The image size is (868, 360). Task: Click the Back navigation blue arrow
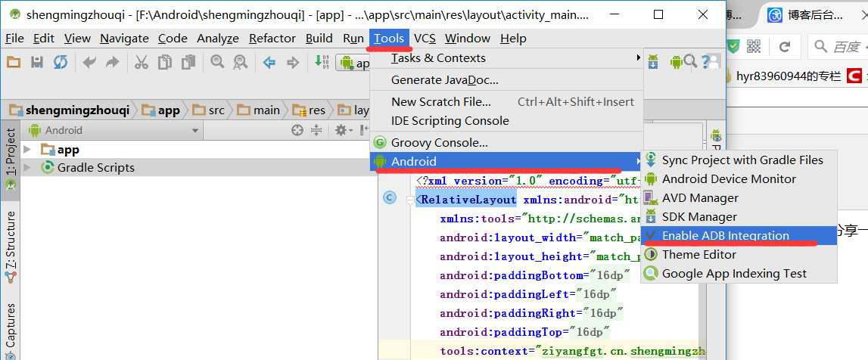(269, 62)
